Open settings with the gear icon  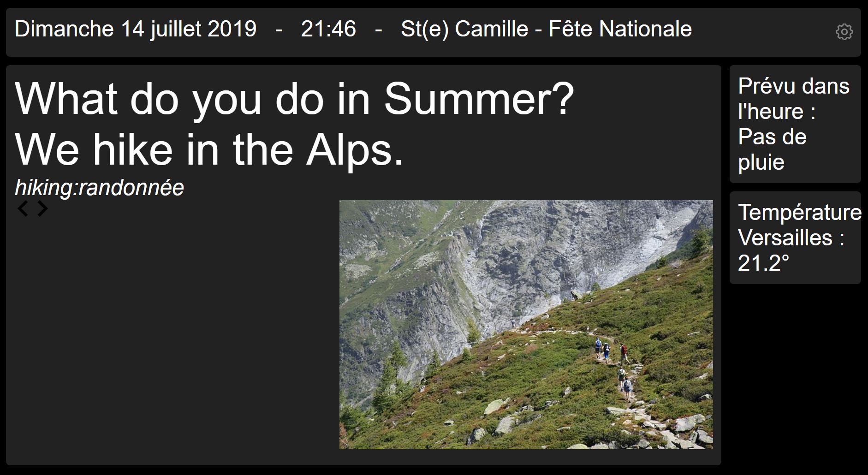[844, 32]
